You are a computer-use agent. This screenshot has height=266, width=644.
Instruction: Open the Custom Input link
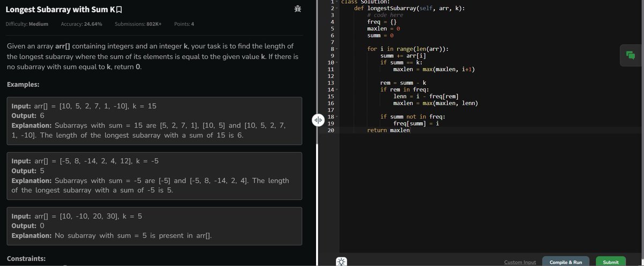pos(520,262)
